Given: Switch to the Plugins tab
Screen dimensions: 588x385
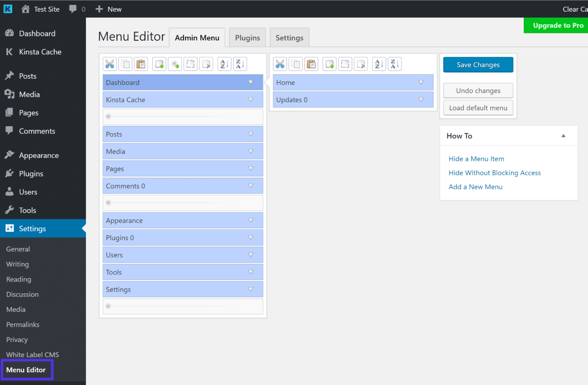Looking at the screenshot, I should pos(247,38).
